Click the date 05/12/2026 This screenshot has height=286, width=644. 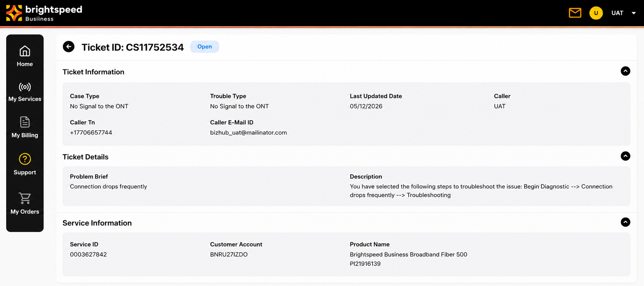coord(366,106)
